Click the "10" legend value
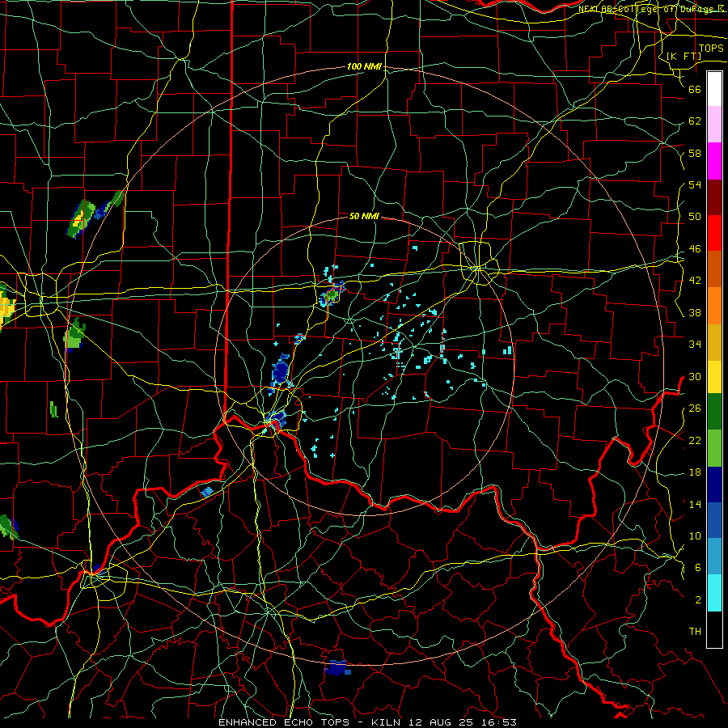The height and width of the screenshot is (728, 728). (695, 535)
